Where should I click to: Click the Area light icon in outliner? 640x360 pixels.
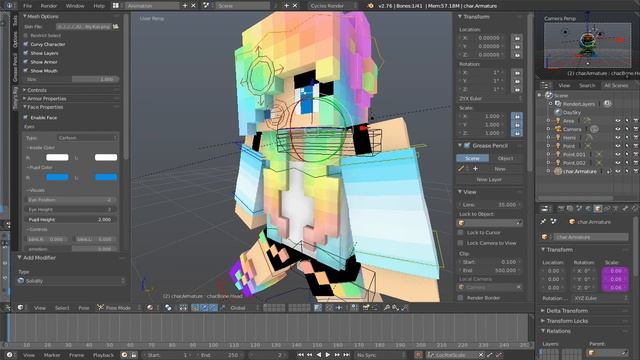(x=558, y=121)
